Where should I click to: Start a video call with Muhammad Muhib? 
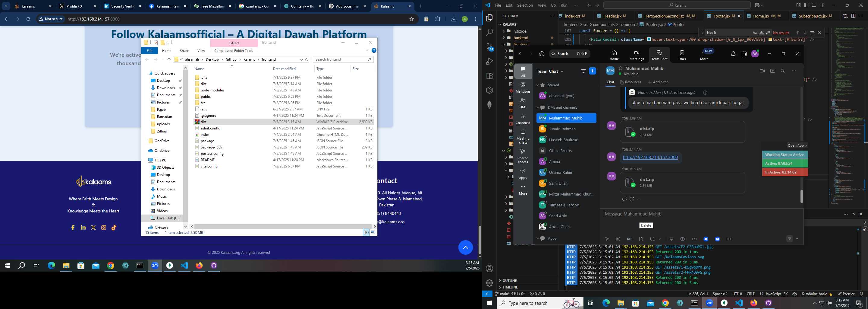(x=762, y=71)
